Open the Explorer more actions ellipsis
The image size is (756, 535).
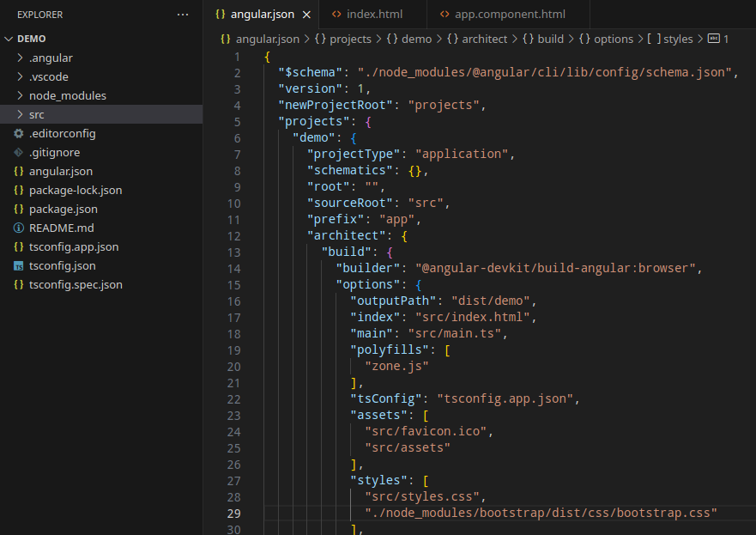click(183, 15)
